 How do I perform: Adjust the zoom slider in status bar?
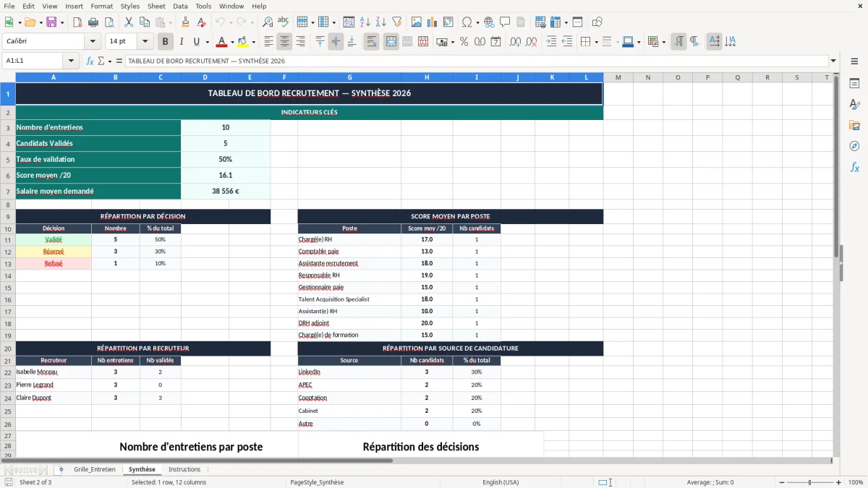(809, 482)
